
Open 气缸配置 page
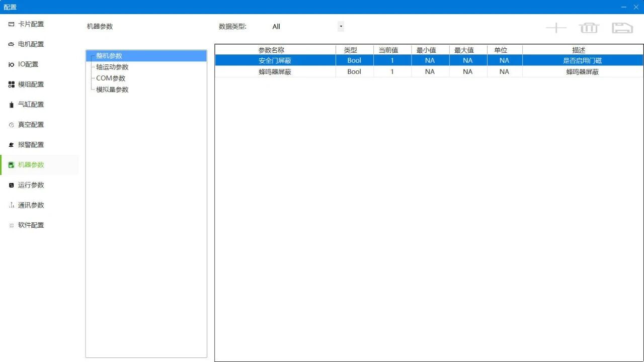(39, 105)
